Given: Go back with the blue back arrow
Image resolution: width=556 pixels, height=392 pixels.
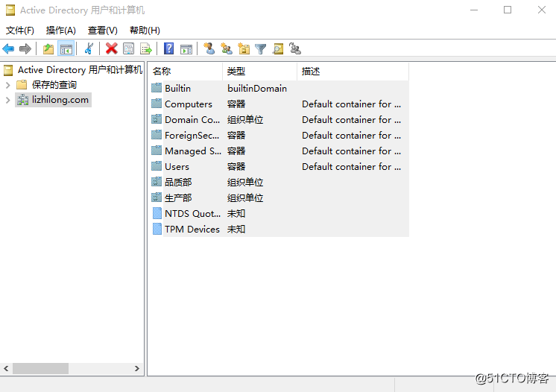Looking at the screenshot, I should [x=8, y=48].
